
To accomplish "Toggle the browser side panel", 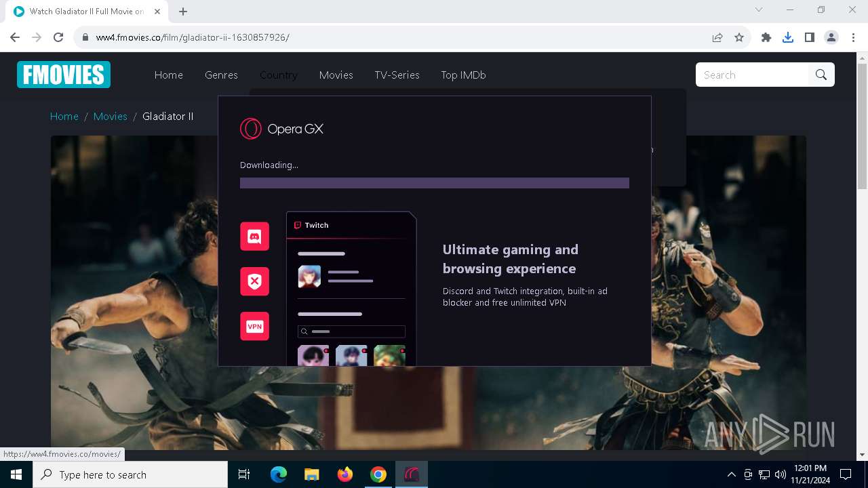I will (810, 37).
